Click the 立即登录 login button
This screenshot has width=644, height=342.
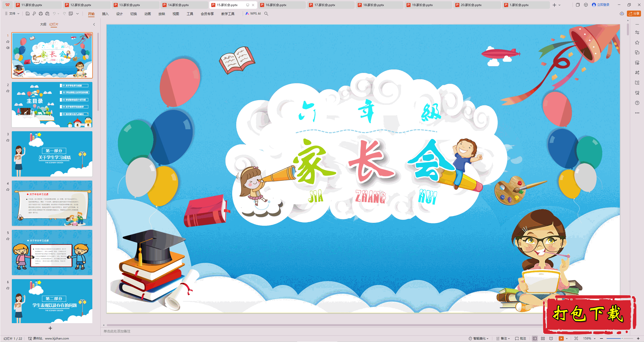click(x=601, y=5)
